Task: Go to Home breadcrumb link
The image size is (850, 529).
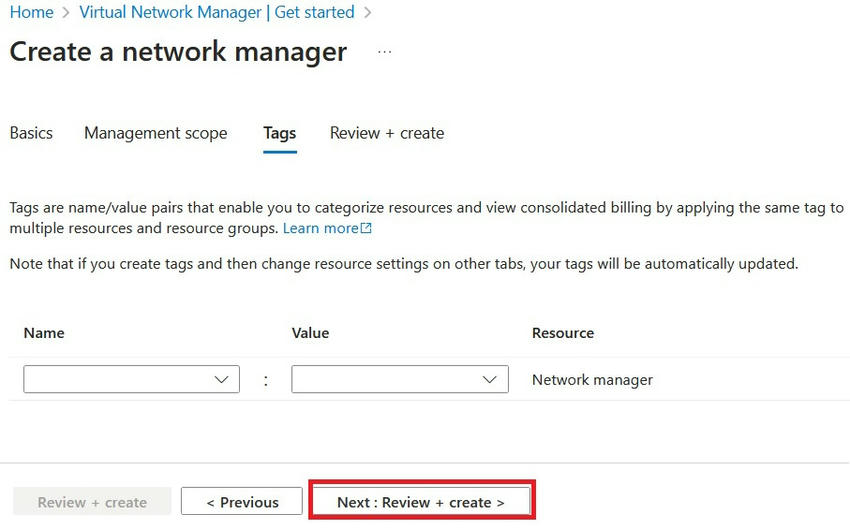Action: (31, 12)
